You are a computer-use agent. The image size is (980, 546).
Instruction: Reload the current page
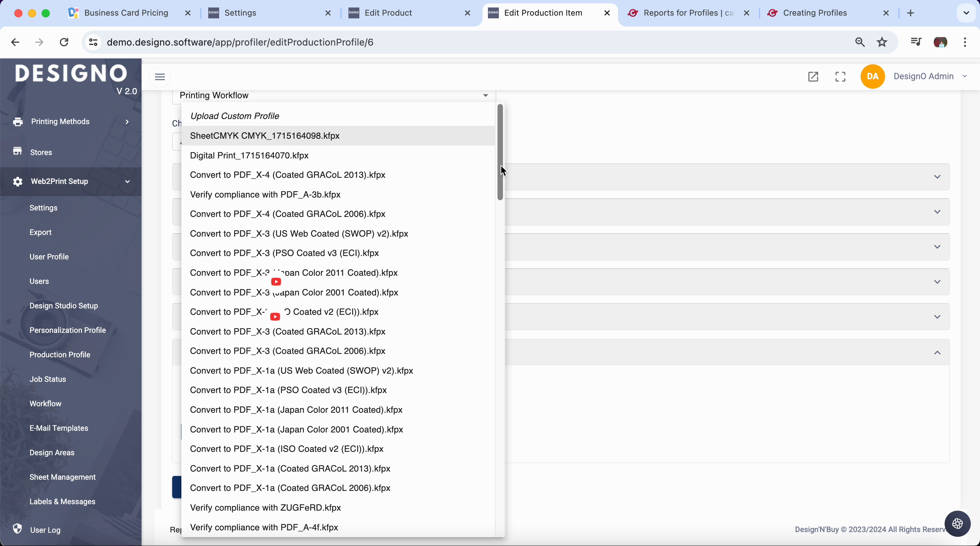(x=64, y=42)
